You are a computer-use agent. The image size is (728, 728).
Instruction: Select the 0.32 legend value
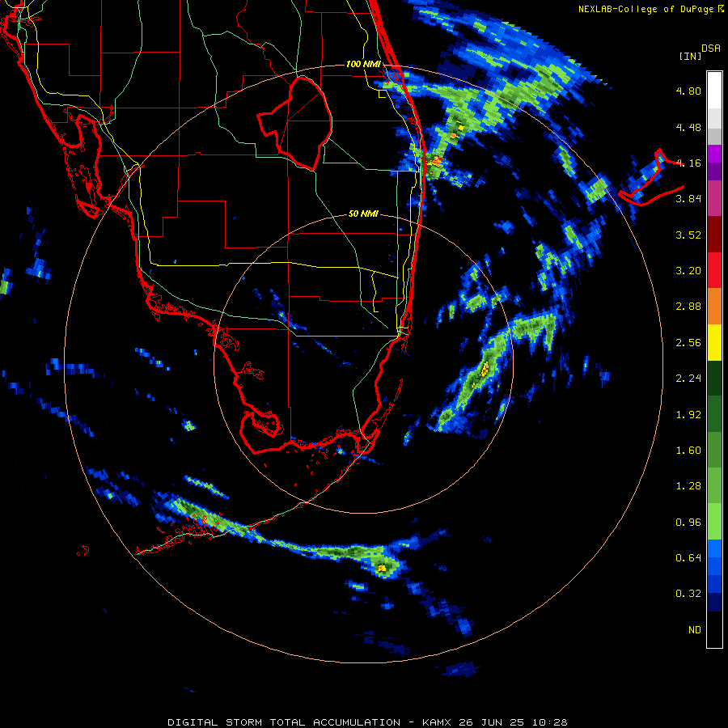pos(688,594)
